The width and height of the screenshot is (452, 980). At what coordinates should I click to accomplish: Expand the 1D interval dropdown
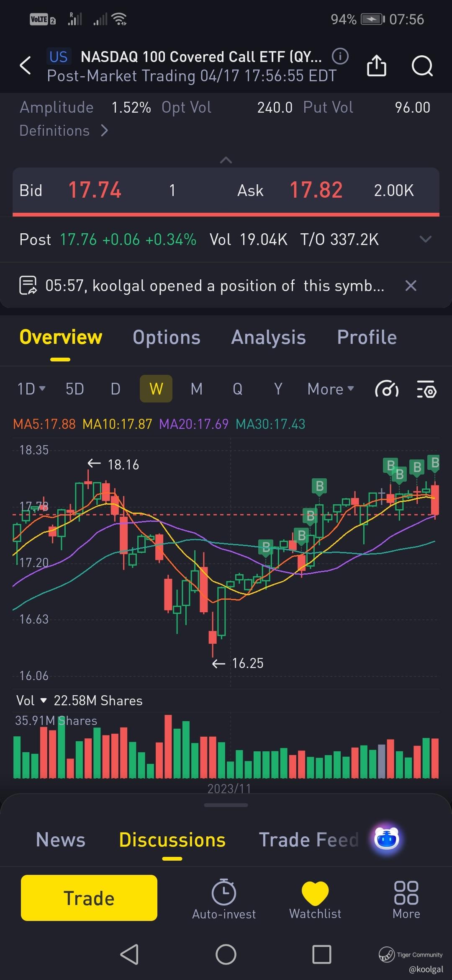[x=31, y=389]
